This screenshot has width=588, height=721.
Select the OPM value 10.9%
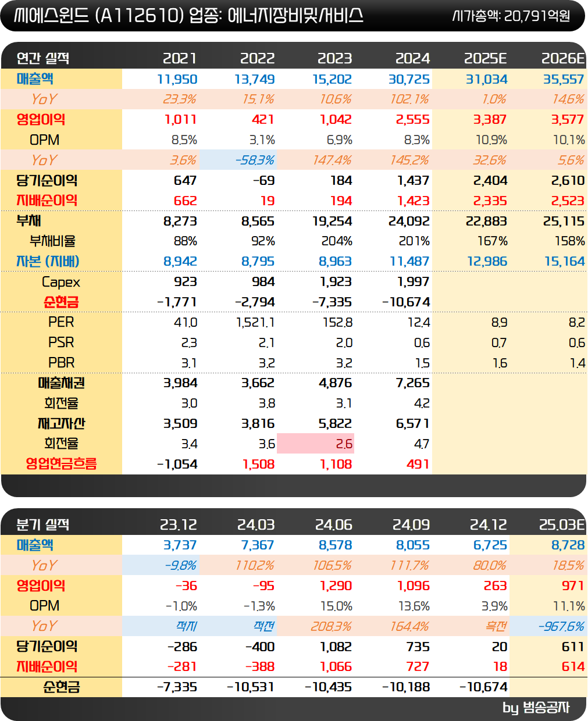491,140
